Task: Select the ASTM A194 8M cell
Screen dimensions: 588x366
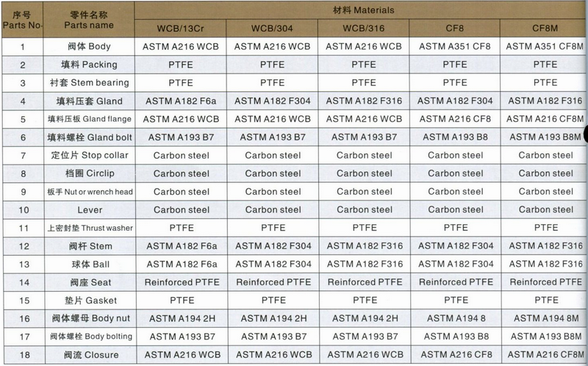Action: pos(545,318)
